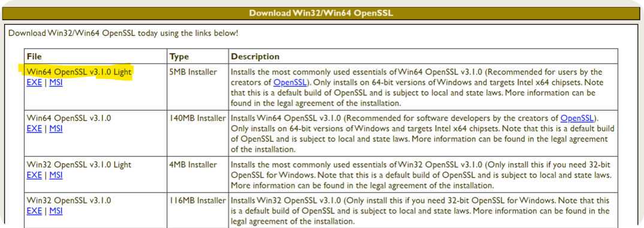The width and height of the screenshot is (644, 228).
Task: Open OpenSSL link in Win64 Light description
Action: coord(290,83)
